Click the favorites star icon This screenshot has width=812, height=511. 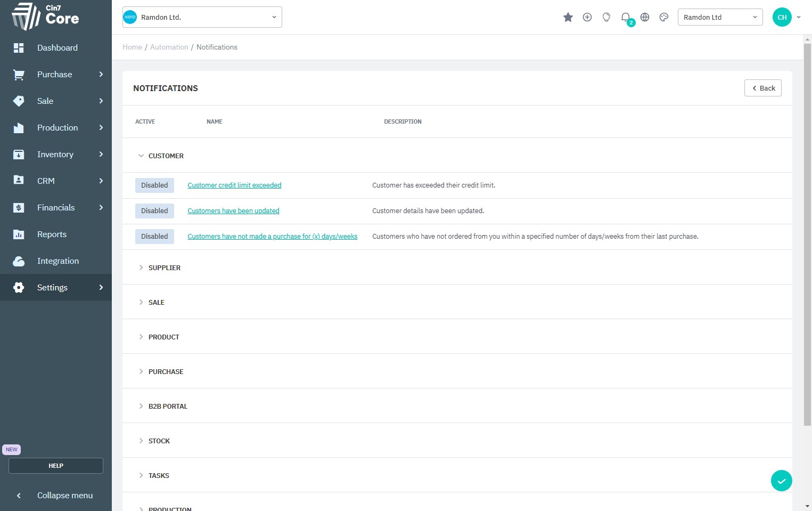click(568, 17)
